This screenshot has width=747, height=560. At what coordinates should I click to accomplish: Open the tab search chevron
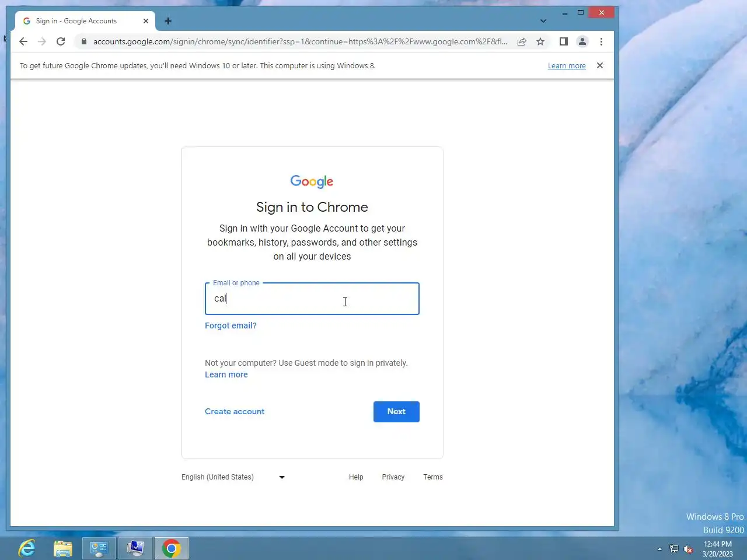pyautogui.click(x=543, y=21)
